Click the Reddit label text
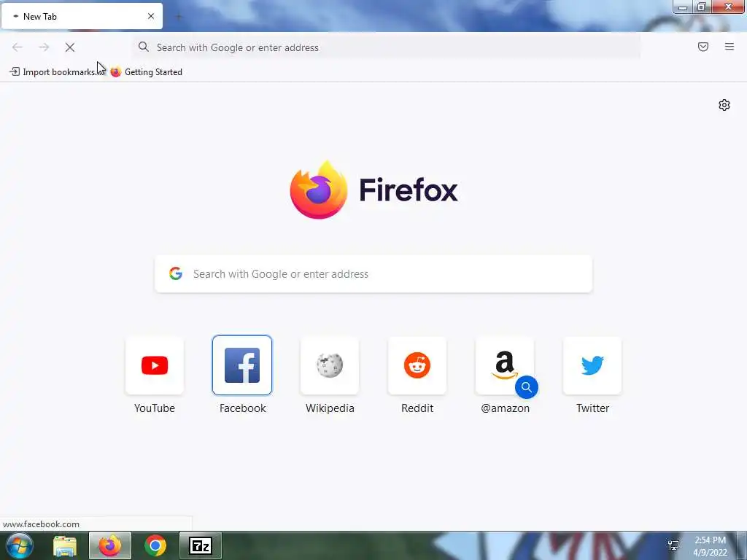Image resolution: width=747 pixels, height=560 pixels. 417,408
